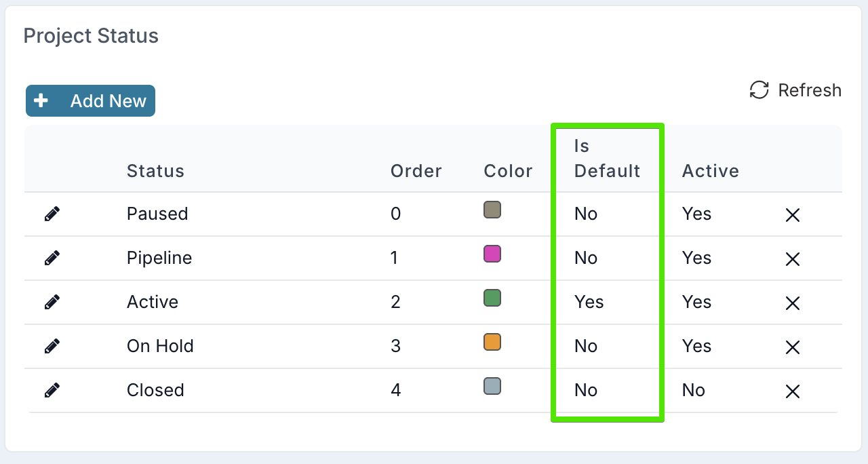Select the magenta Pipeline color swatch
The width and height of the screenshot is (868, 464).
click(492, 254)
